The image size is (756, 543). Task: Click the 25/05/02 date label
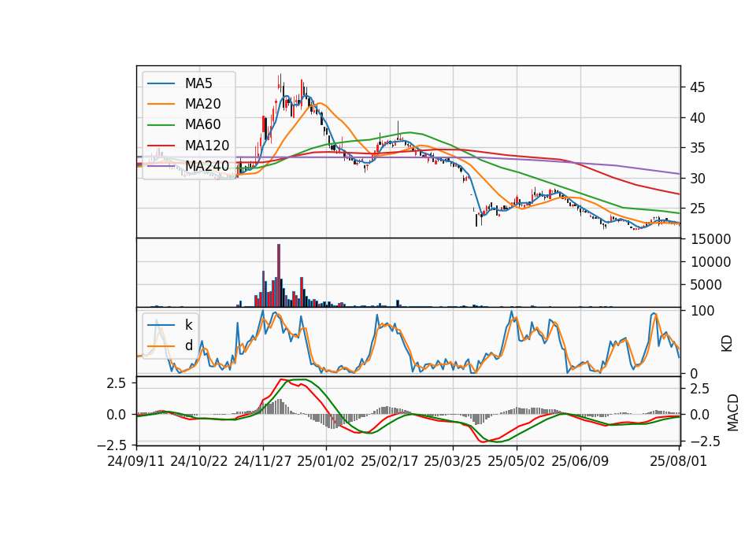[x=517, y=461]
